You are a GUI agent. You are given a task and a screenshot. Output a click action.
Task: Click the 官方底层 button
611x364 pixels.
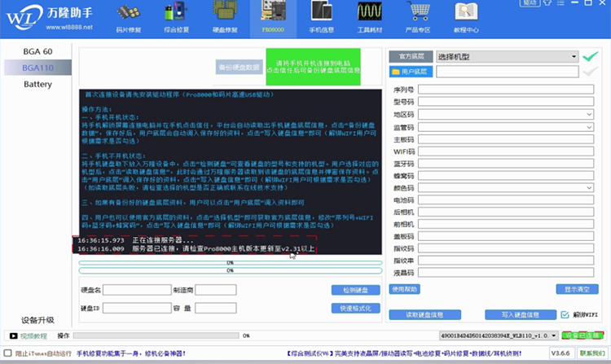click(411, 56)
